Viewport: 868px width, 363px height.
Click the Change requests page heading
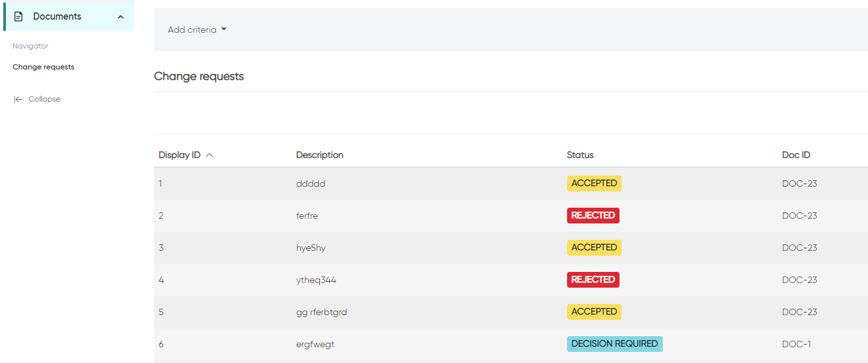[x=199, y=77]
